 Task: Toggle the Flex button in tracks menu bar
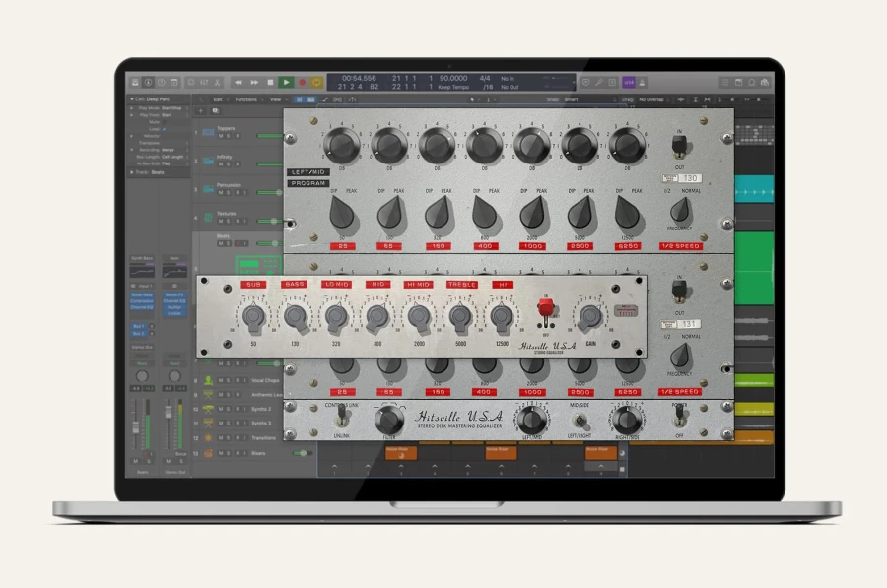click(x=338, y=99)
